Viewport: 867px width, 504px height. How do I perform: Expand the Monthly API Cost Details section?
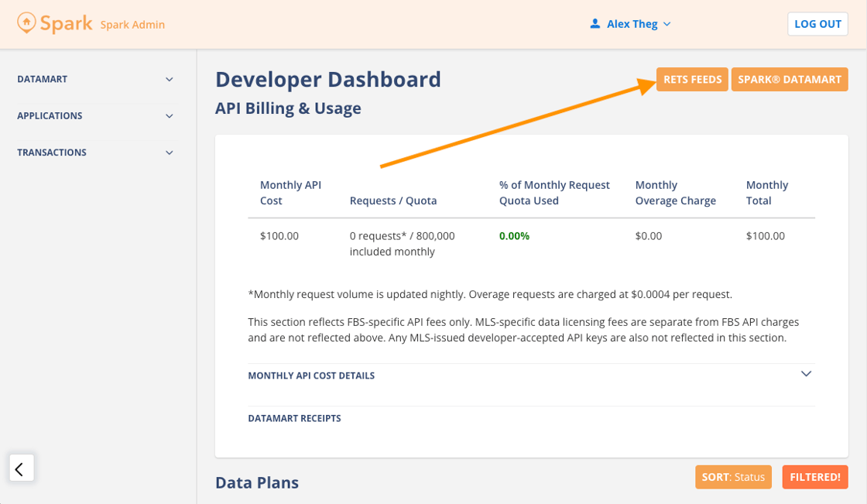tap(311, 375)
